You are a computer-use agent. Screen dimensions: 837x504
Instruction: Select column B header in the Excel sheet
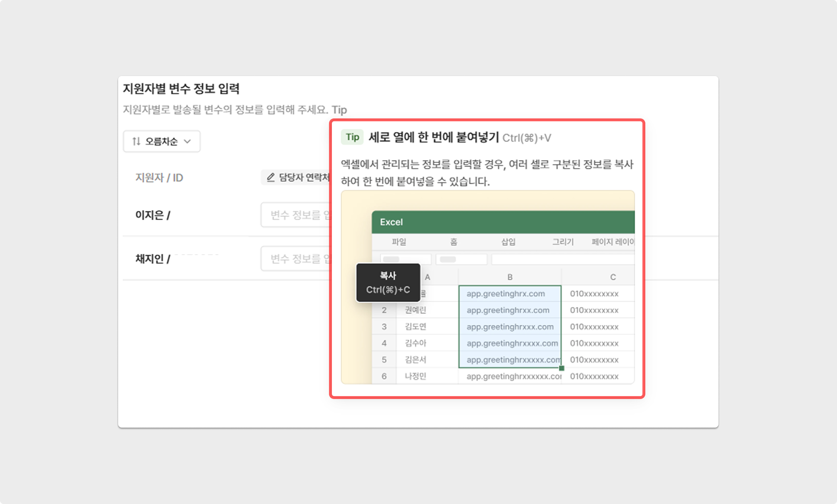tap(510, 277)
